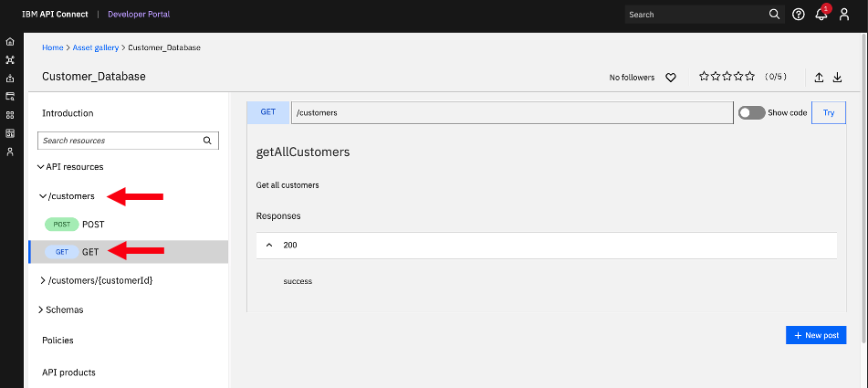868x388 pixels.
Task: Click the search resources magnifier icon
Action: [x=207, y=141]
